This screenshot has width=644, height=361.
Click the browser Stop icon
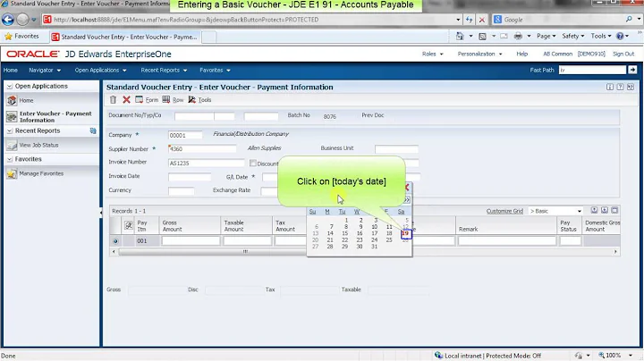click(482, 20)
